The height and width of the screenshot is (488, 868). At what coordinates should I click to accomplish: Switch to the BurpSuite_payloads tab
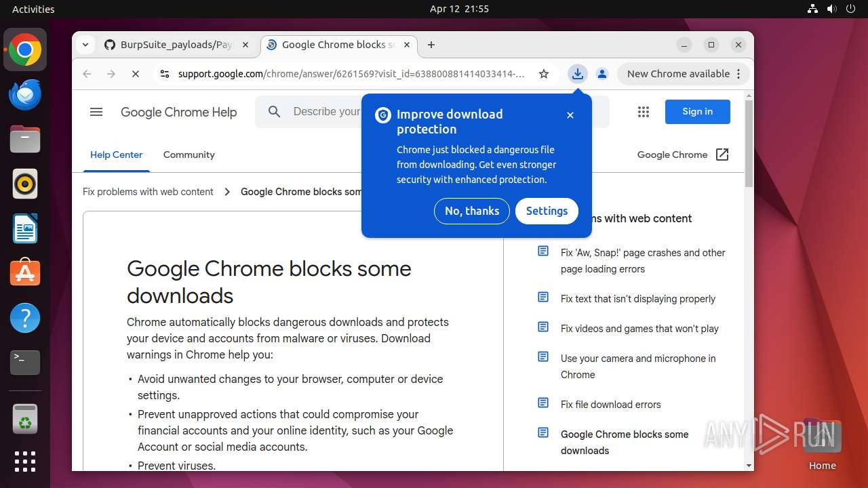click(x=177, y=45)
